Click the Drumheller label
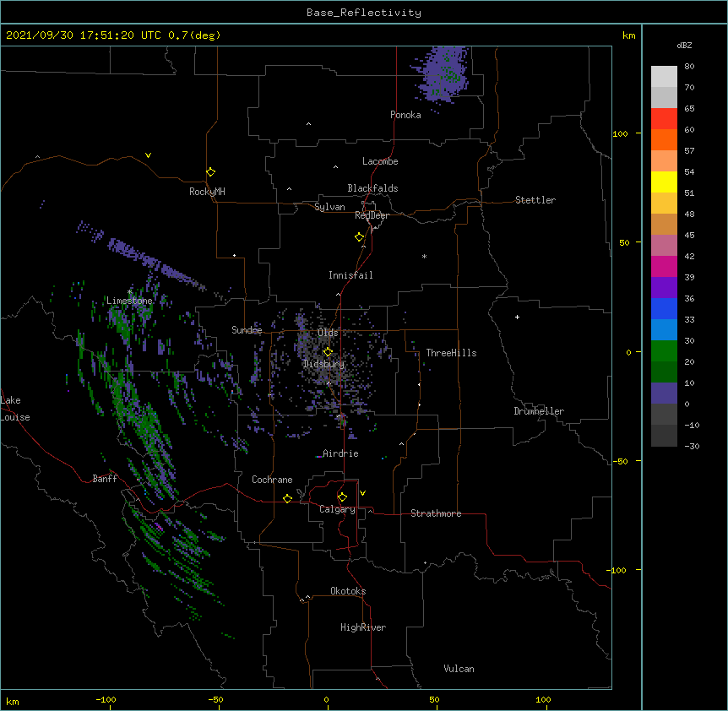 click(539, 411)
